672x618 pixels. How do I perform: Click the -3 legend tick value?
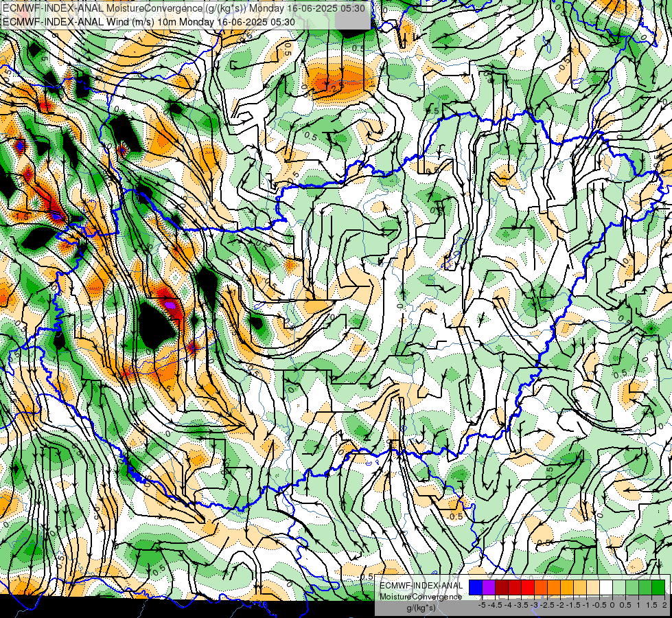[x=535, y=605]
